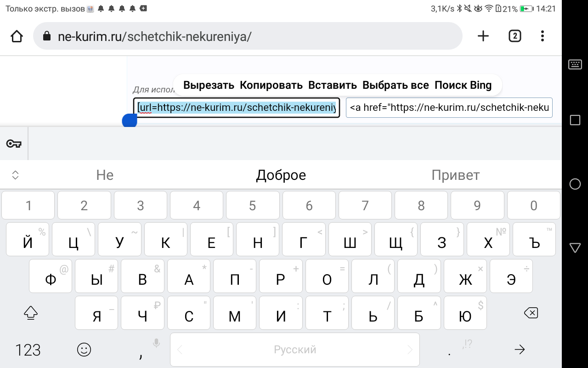
Task: Open the emoji smiley panel on keyboard
Action: click(84, 350)
